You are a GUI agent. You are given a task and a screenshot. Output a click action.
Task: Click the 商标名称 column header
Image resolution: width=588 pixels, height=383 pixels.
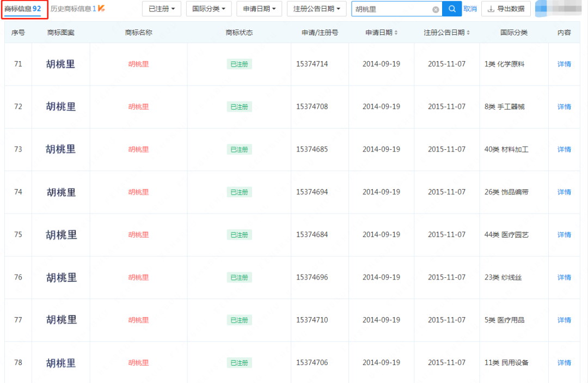[138, 33]
